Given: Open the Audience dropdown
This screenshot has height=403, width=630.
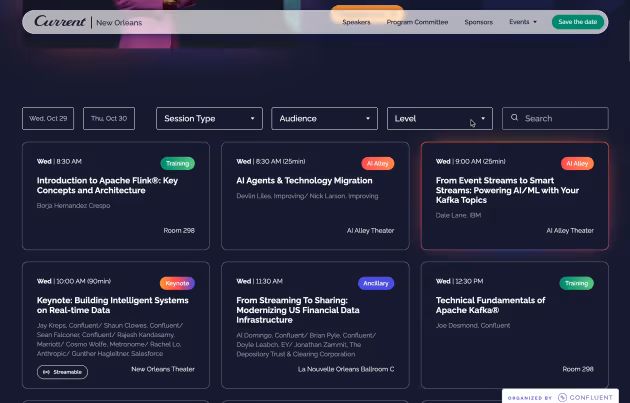Looking at the screenshot, I should point(325,119).
